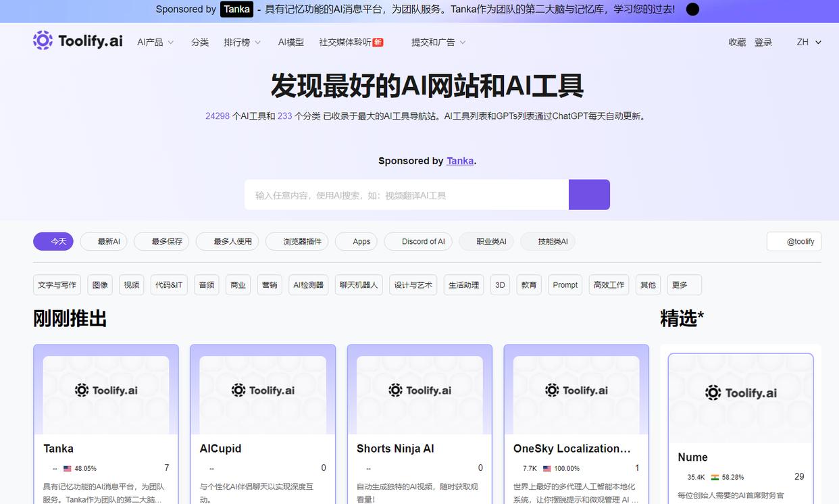Open the 提交和广告 dropdown

[x=438, y=42]
